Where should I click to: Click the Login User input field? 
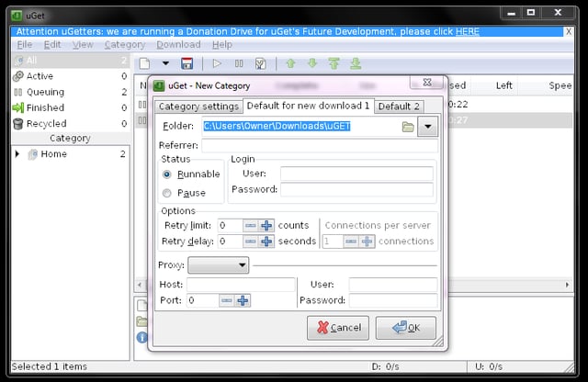356,174
